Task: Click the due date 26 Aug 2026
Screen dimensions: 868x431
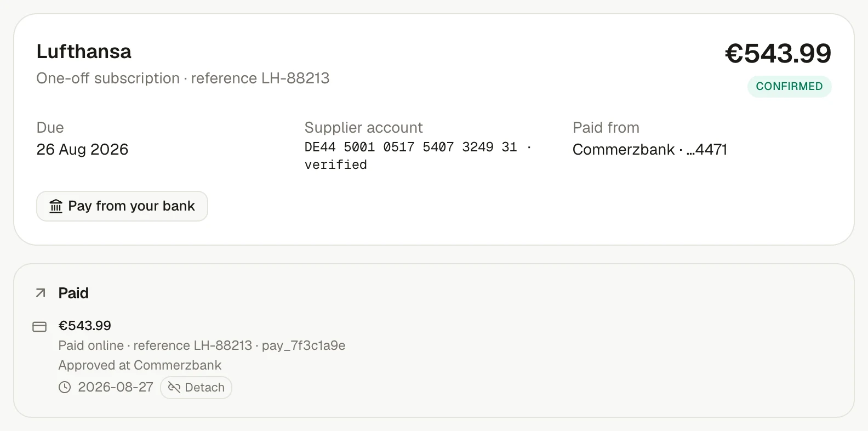Action: 82,149
